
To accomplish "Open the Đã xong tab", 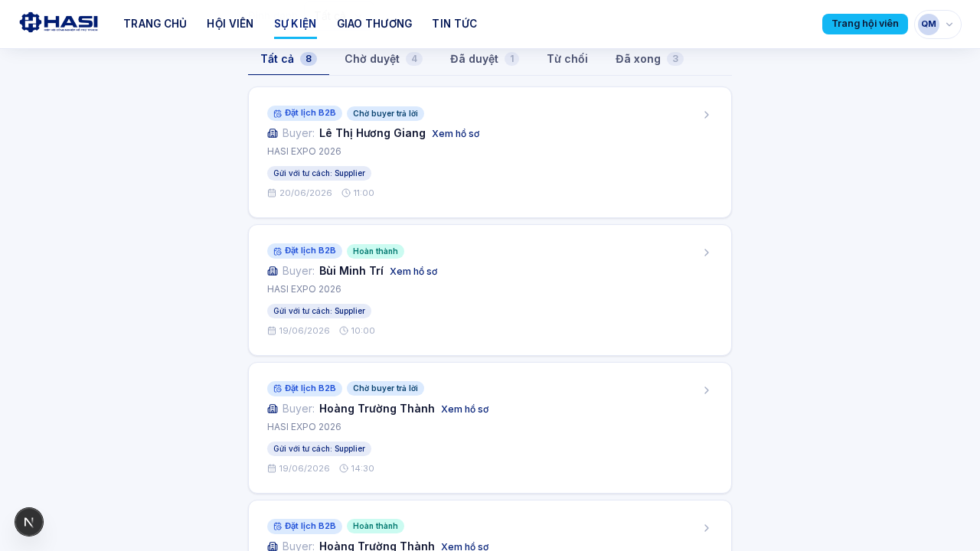I will pyautogui.click(x=649, y=59).
